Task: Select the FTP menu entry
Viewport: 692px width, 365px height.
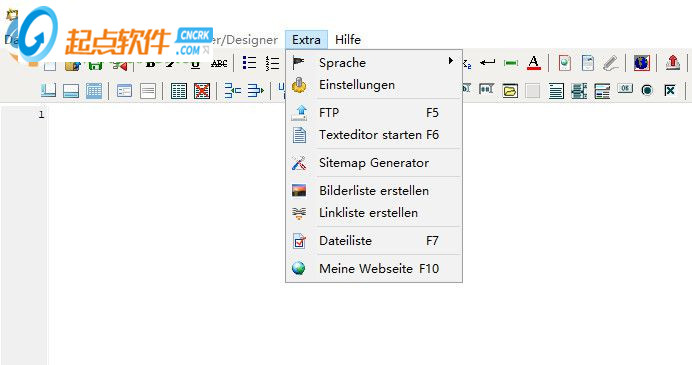Action: pos(374,113)
